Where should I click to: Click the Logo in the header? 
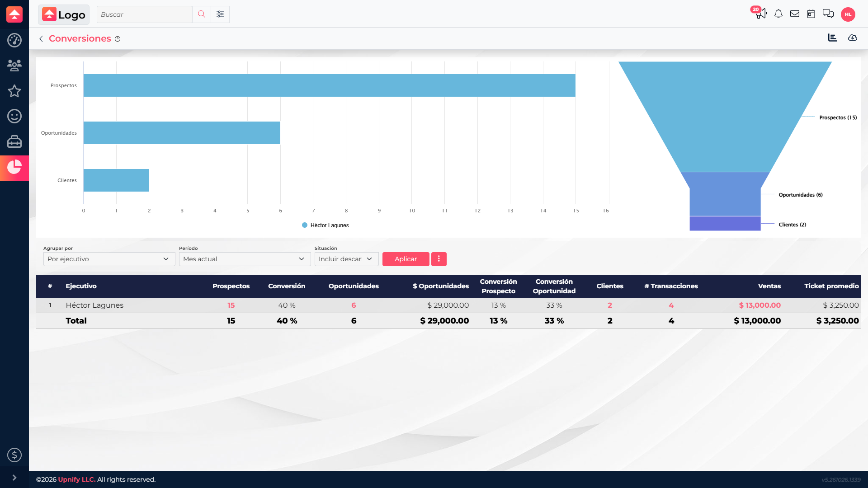click(64, 14)
